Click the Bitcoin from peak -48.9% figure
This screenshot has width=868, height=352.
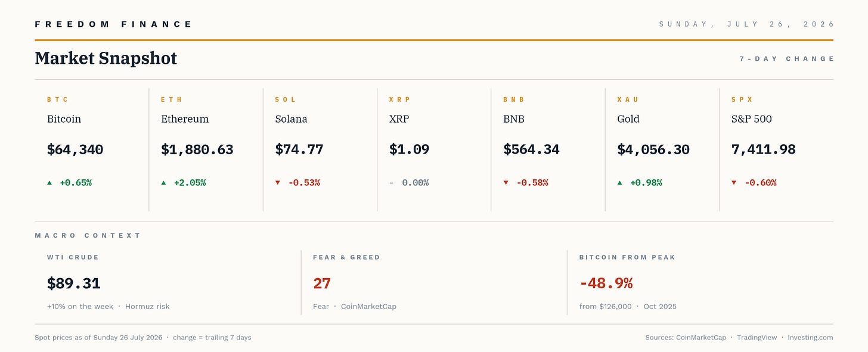(606, 284)
